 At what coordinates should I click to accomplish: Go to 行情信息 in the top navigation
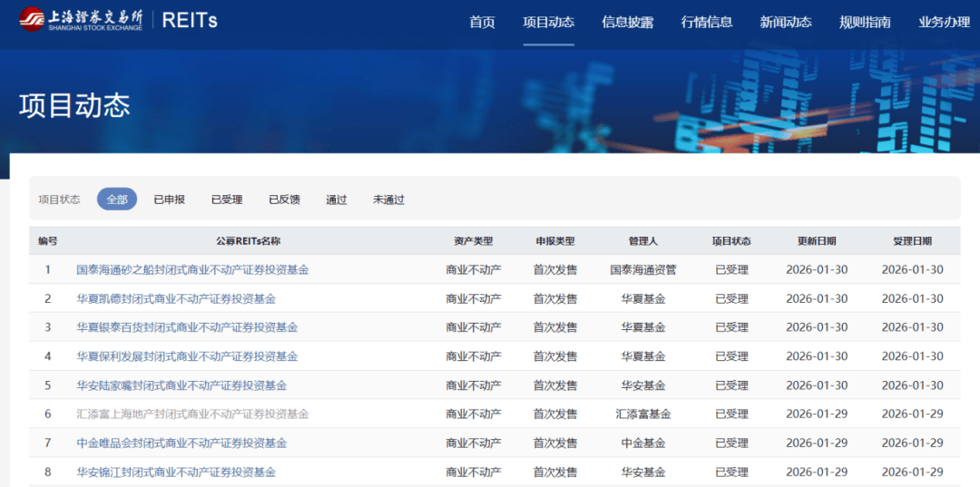pos(707,22)
